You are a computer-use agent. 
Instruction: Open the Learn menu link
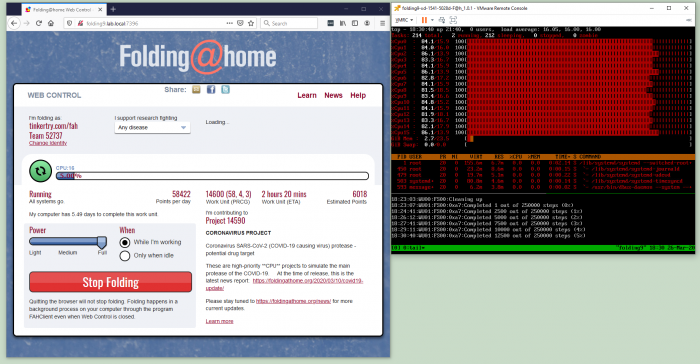pos(307,95)
